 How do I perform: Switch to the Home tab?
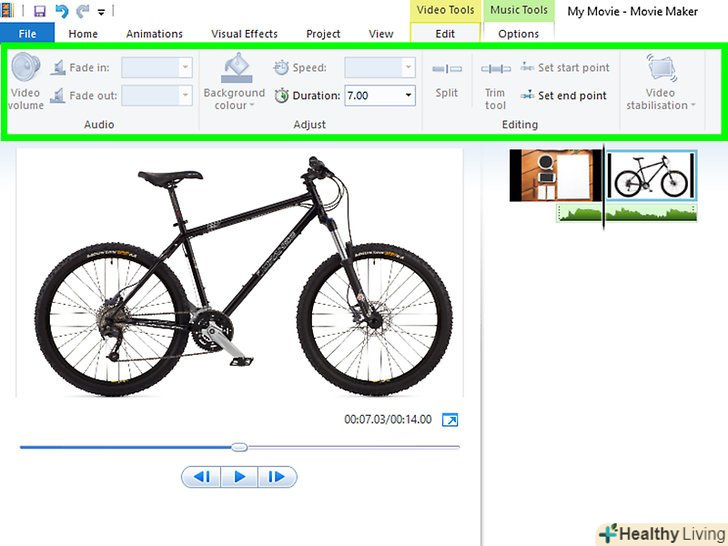(x=83, y=34)
